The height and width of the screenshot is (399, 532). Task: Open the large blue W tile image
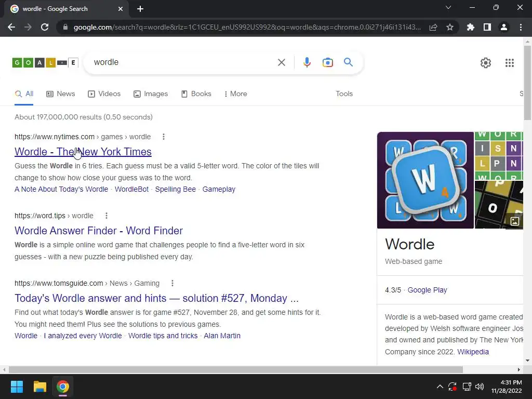click(425, 180)
